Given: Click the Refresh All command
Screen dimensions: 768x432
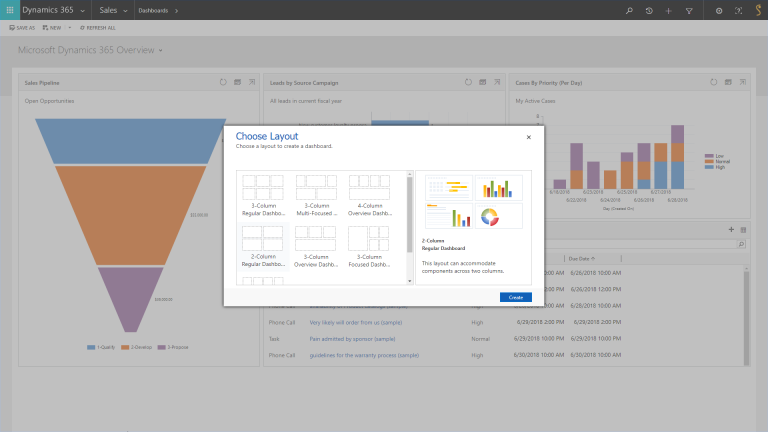Looking at the screenshot, I should pos(97,28).
